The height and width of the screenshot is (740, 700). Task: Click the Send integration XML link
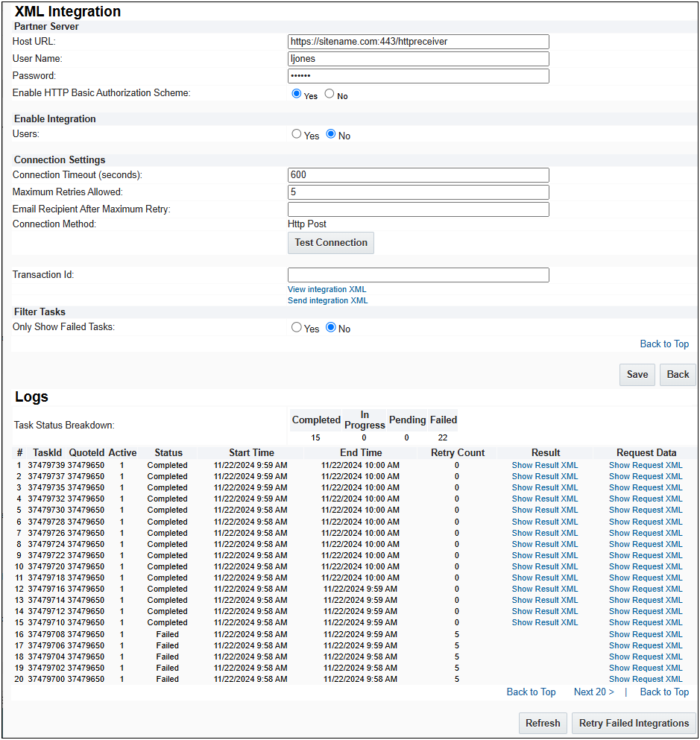click(327, 300)
